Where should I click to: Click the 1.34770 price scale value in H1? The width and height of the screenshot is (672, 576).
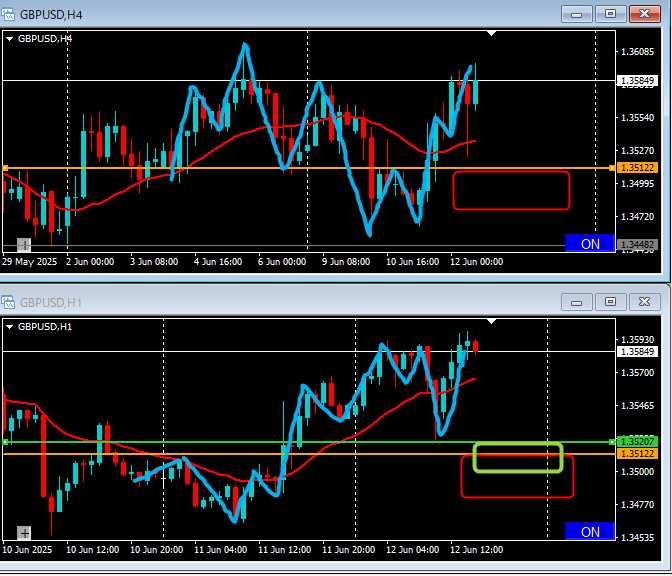(638, 505)
